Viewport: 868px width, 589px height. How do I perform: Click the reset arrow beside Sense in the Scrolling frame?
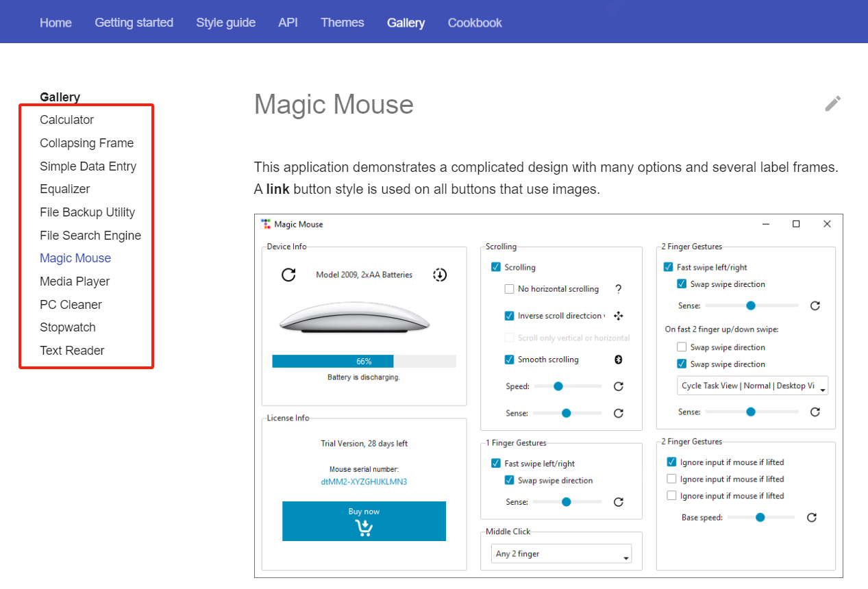coord(619,413)
